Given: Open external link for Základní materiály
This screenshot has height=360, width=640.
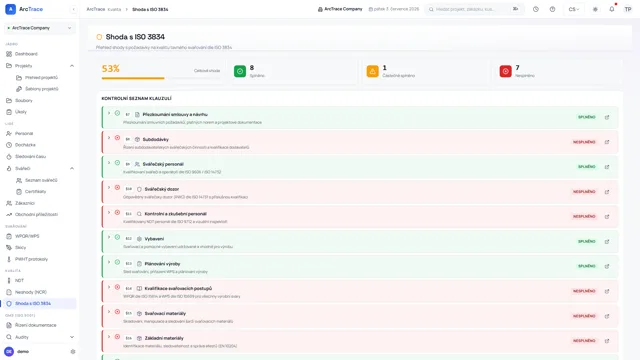Looking at the screenshot, I should (x=607, y=341).
